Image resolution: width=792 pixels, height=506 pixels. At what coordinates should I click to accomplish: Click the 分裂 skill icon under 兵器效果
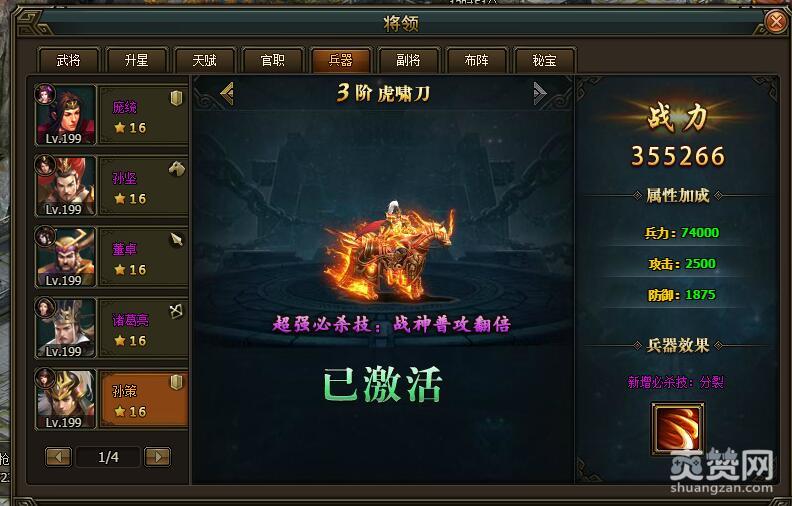677,428
